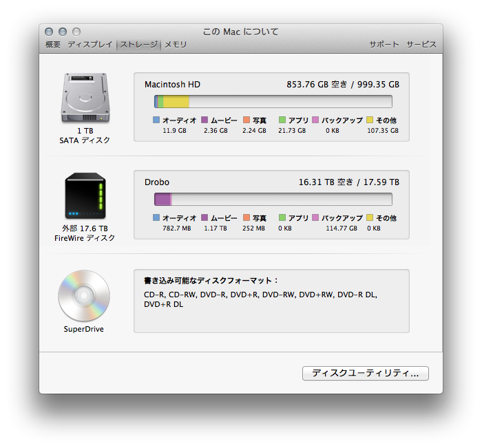Screen dimensions: 482x448
Task: Click the 114.77 GB backup value
Action: click(342, 228)
